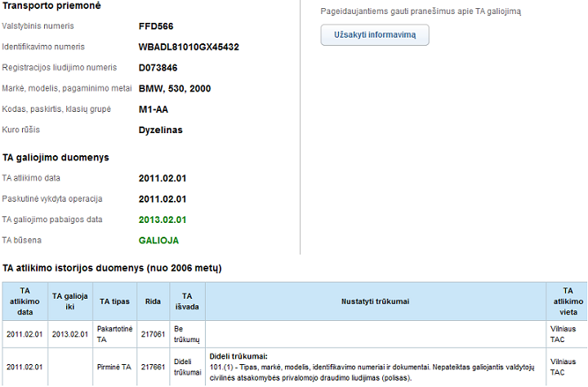Click the Dyzelinas fuel type value
The width and height of the screenshot is (588, 387).
tap(161, 130)
